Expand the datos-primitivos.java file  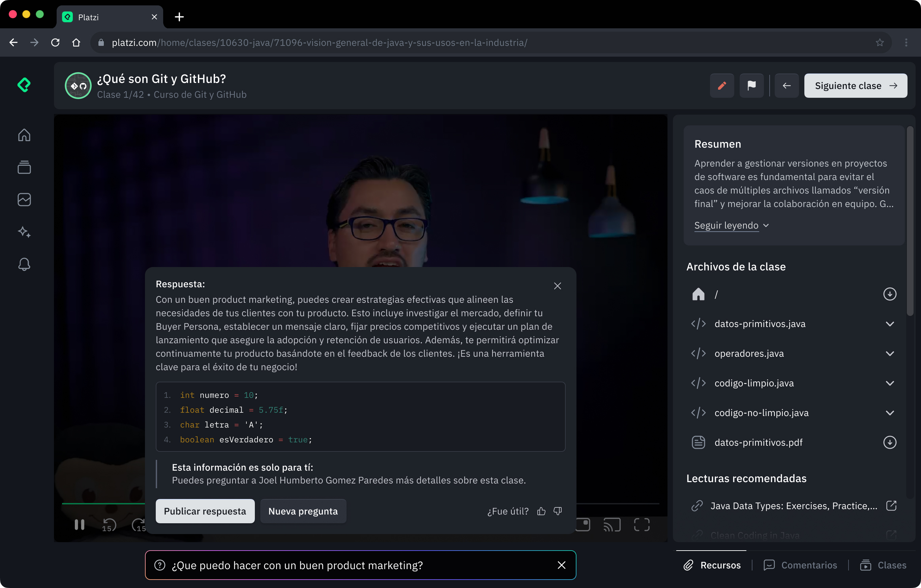tap(889, 324)
